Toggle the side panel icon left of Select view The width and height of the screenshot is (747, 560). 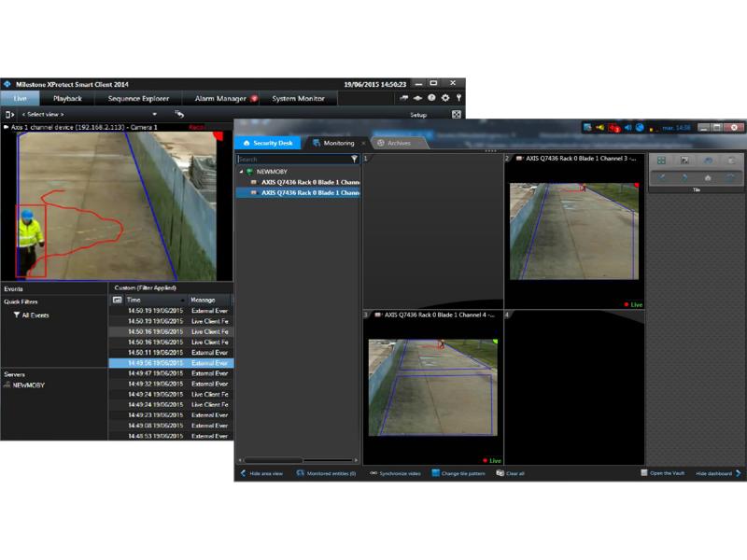point(9,114)
